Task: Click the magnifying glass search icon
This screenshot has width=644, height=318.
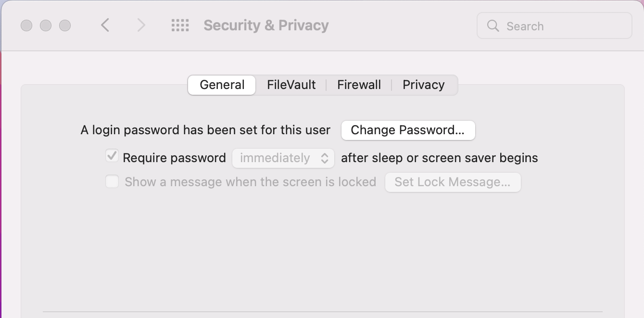Action: point(492,25)
